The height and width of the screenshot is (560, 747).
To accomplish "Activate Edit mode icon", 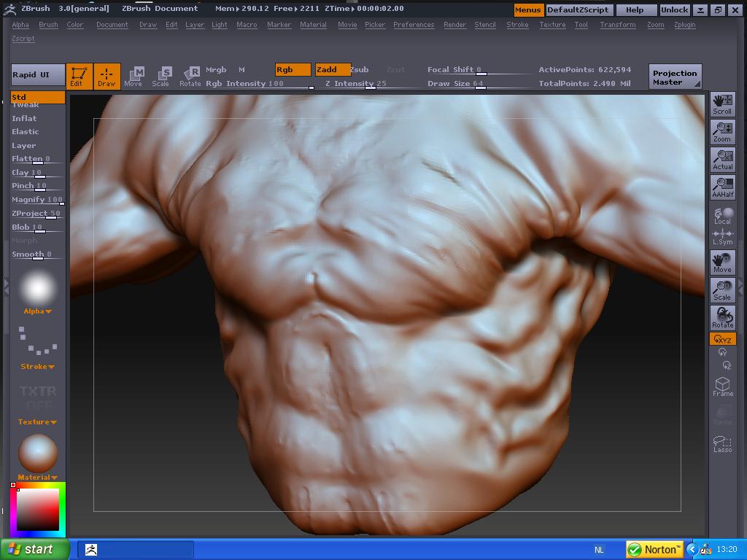I will point(79,76).
